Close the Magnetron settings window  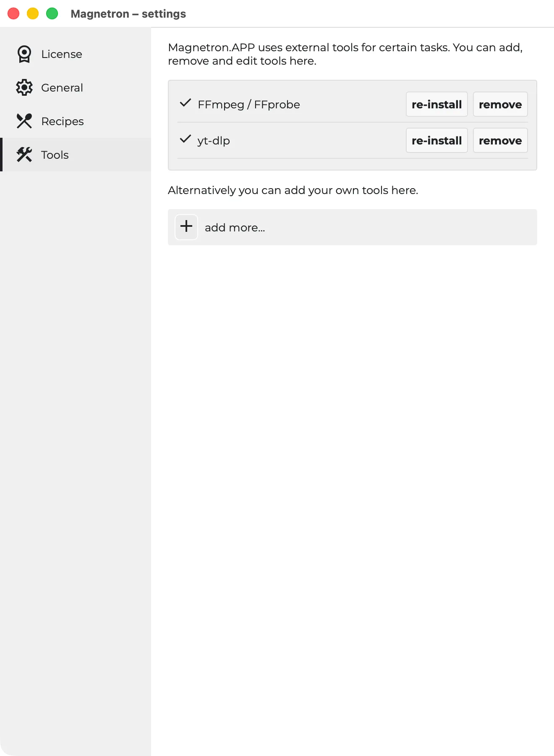click(13, 13)
